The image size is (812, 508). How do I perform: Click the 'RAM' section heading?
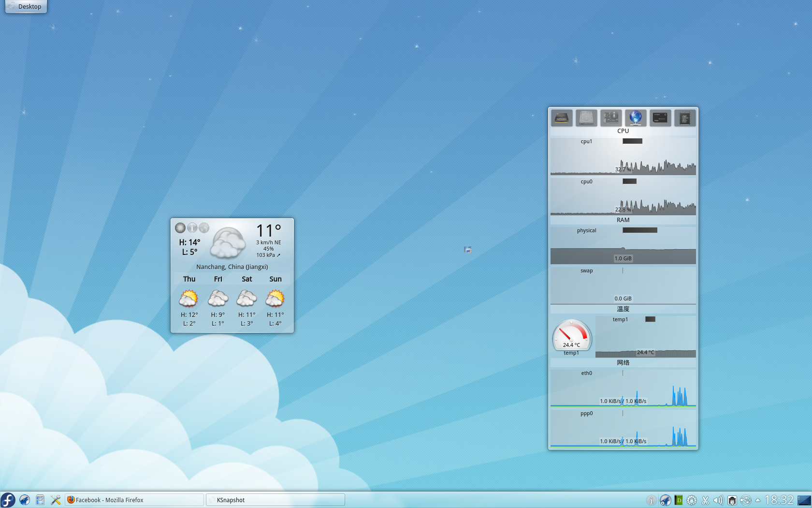623,220
